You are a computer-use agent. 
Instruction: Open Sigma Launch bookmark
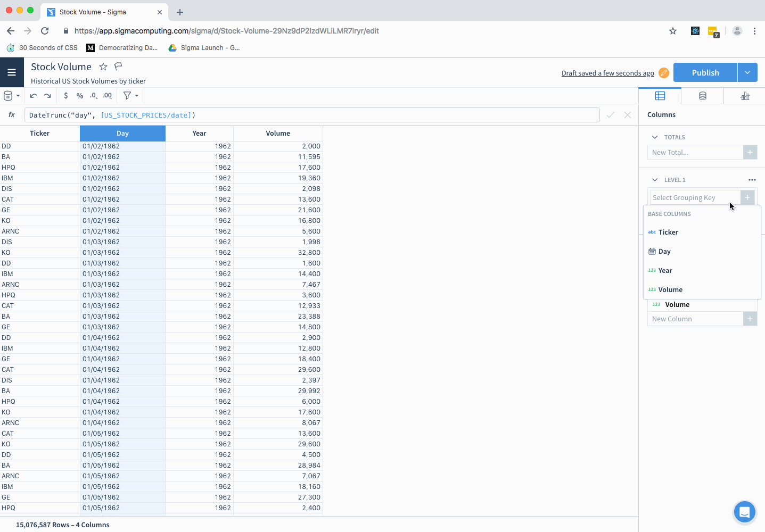tap(204, 48)
